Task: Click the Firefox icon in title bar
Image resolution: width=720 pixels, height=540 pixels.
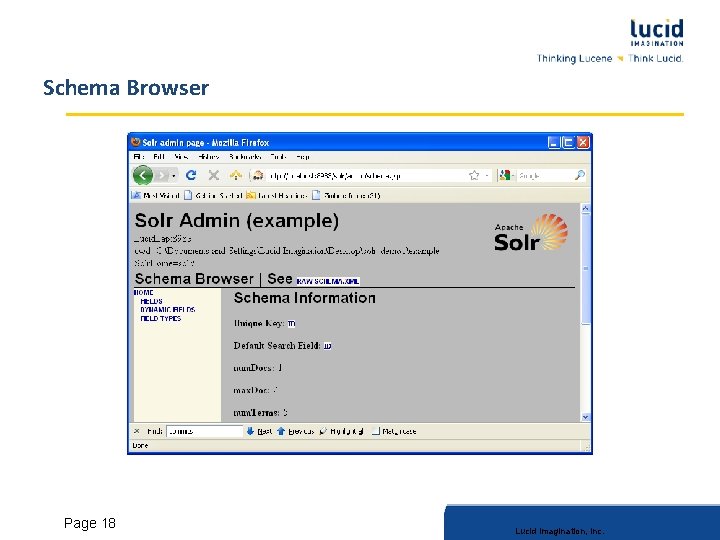Action: point(135,142)
